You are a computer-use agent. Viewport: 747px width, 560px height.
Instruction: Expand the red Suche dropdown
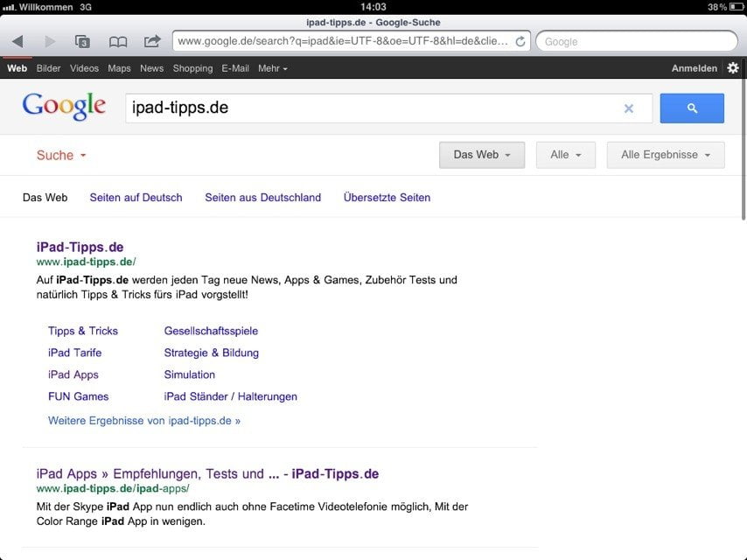pos(61,156)
